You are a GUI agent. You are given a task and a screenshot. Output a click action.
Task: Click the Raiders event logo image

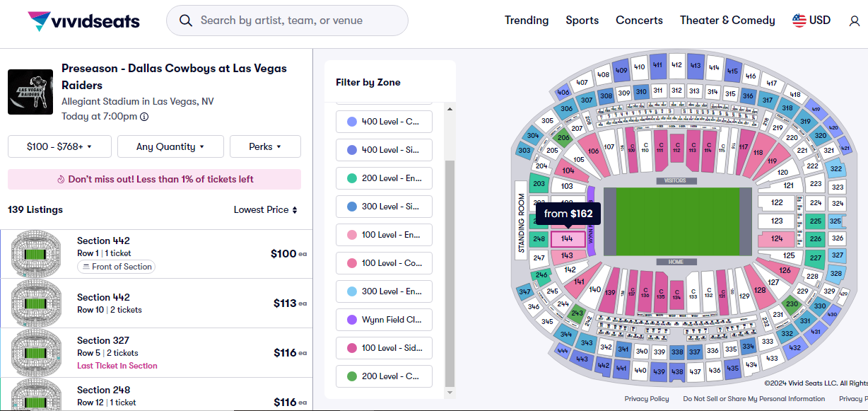[30, 92]
